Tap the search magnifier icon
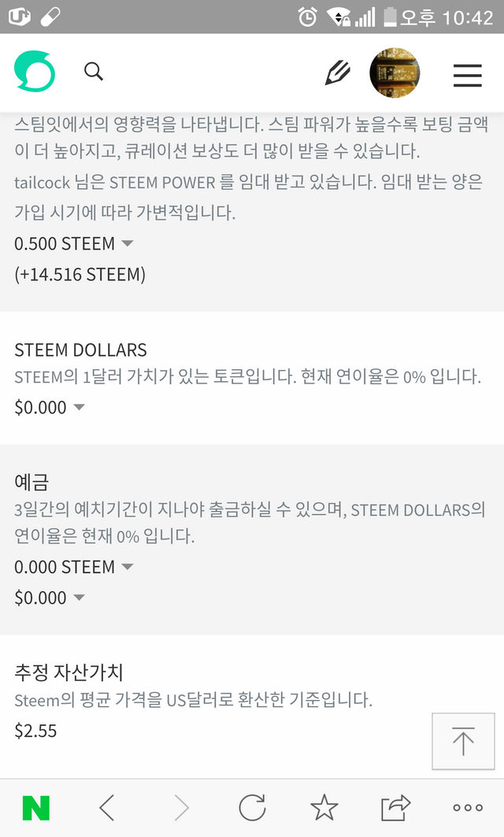Screen dimensions: 504x837 [94, 71]
